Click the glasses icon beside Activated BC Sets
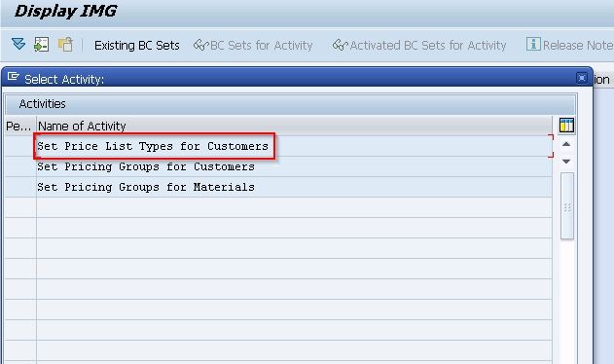This screenshot has width=614, height=364. 340,45
